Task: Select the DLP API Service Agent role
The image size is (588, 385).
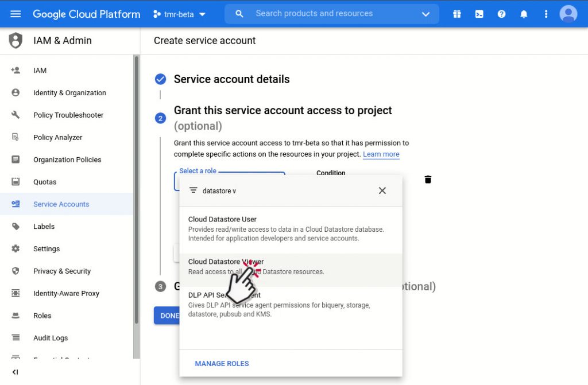Action: click(x=291, y=304)
